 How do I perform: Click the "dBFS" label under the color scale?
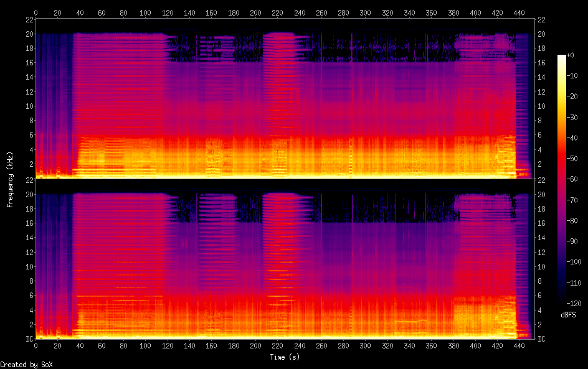(568, 315)
